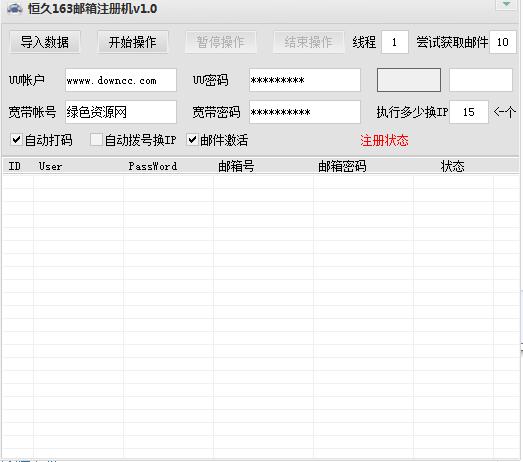Click the User column header

(x=78, y=166)
